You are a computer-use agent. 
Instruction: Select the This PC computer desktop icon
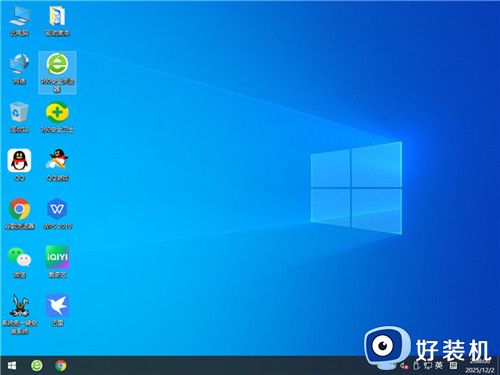pyautogui.click(x=20, y=21)
